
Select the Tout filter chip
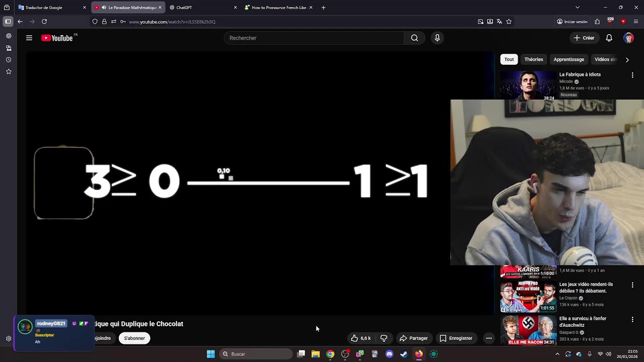tap(509, 59)
